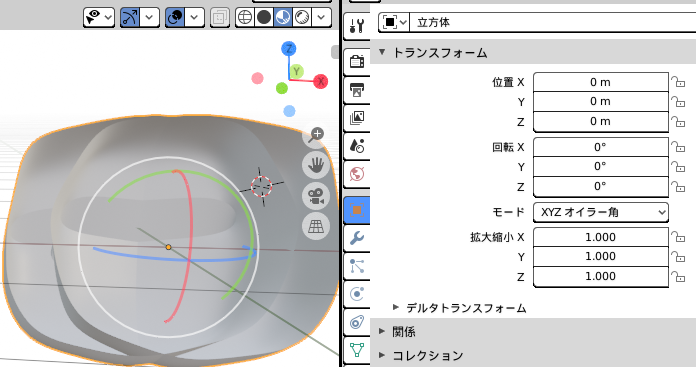This screenshot has height=367, width=696.
Task: Open the Physics properties tab
Action: 357,294
